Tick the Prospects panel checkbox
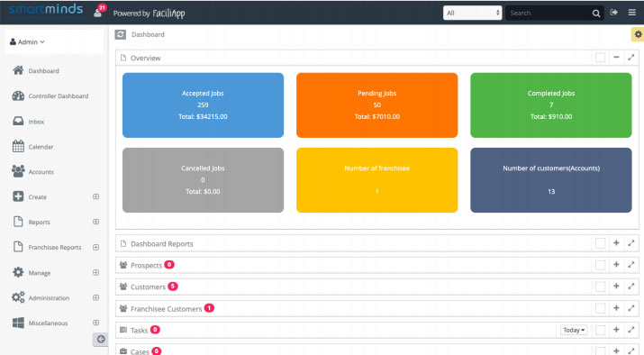The height and width of the screenshot is (355, 644). tap(600, 265)
